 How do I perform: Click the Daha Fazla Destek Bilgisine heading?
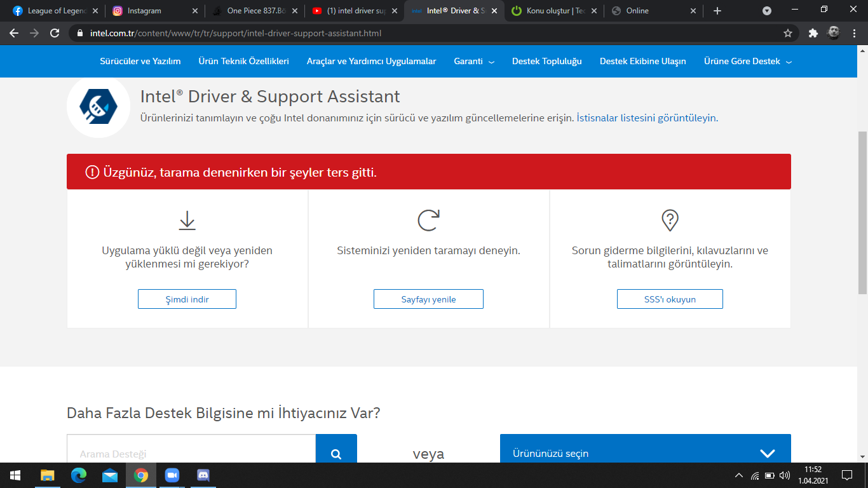[x=224, y=413]
